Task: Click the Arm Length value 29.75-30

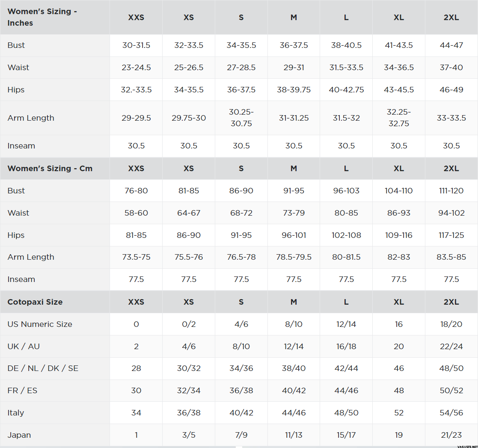Action: point(189,118)
